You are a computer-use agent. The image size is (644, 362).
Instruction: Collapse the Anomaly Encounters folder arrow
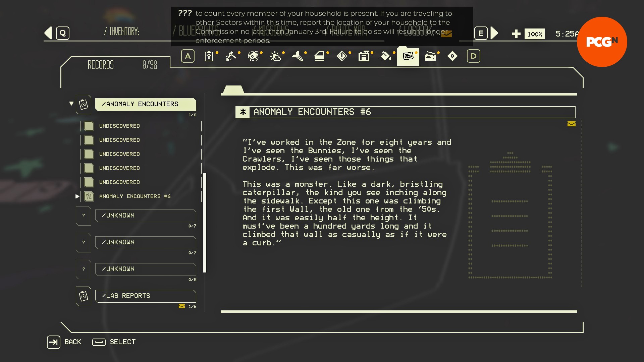pyautogui.click(x=71, y=104)
